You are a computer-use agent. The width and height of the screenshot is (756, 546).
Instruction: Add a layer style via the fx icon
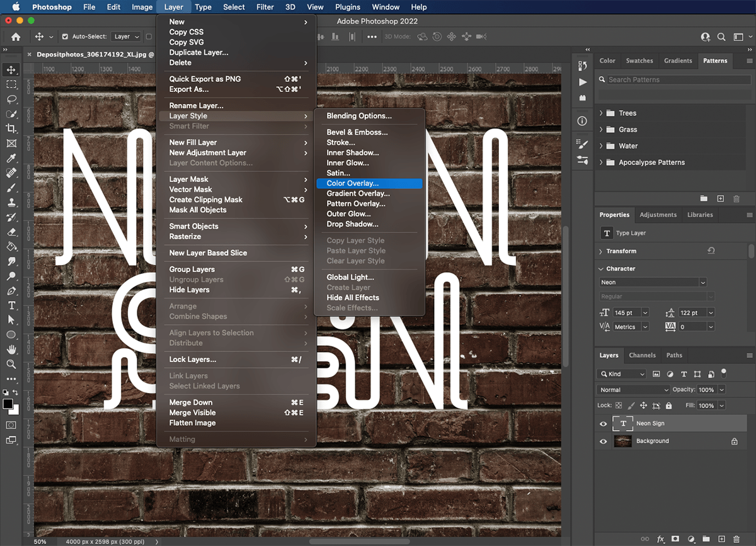660,539
